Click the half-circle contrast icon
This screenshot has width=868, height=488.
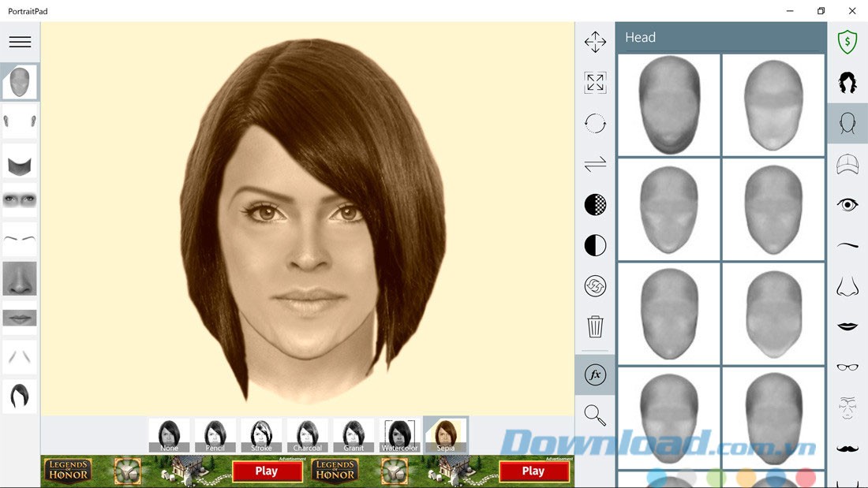[595, 245]
